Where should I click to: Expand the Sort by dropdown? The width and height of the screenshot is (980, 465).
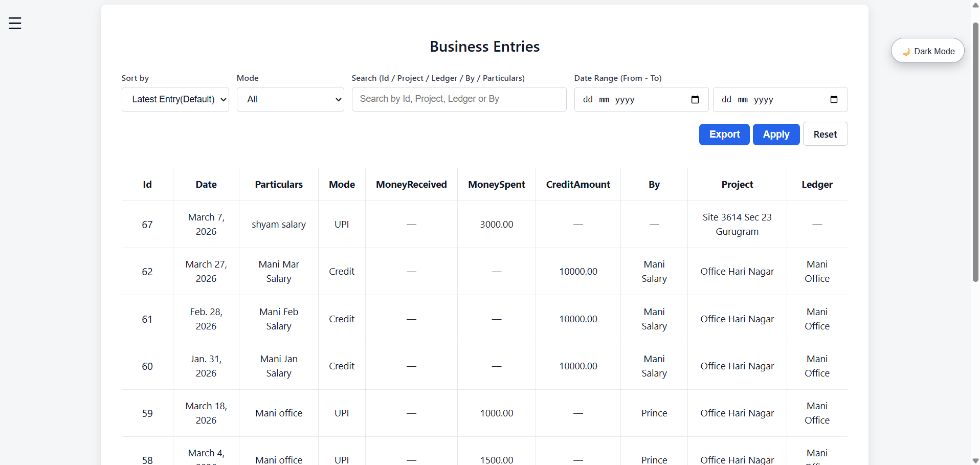(x=175, y=100)
